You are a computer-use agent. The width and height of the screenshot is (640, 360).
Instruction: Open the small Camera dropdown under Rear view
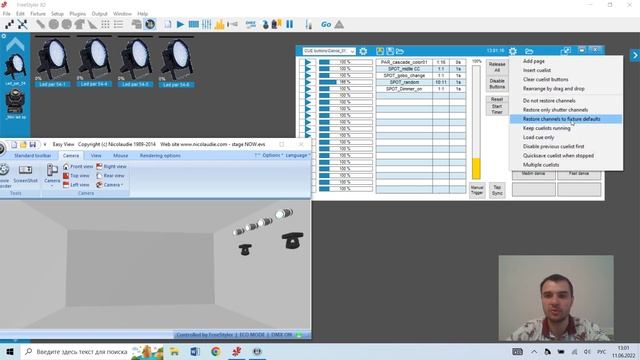click(110, 185)
